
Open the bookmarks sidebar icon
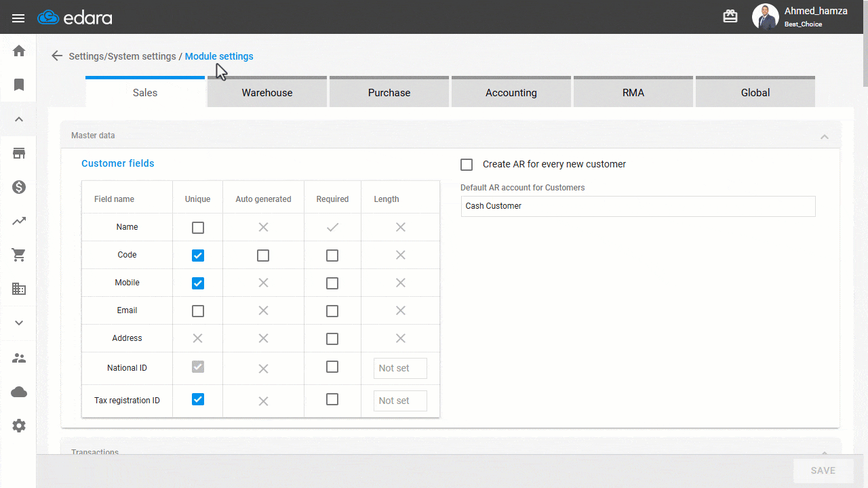(x=19, y=85)
